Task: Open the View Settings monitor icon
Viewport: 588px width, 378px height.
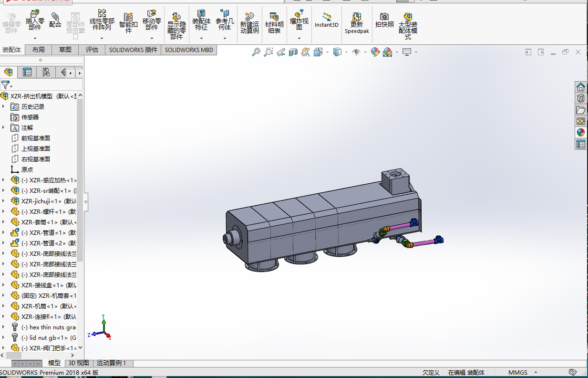Action: [407, 52]
